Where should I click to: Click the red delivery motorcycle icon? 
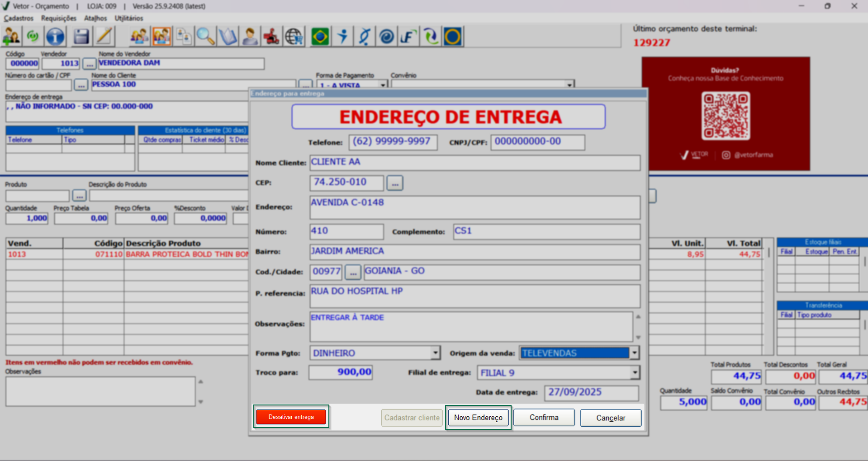point(271,37)
